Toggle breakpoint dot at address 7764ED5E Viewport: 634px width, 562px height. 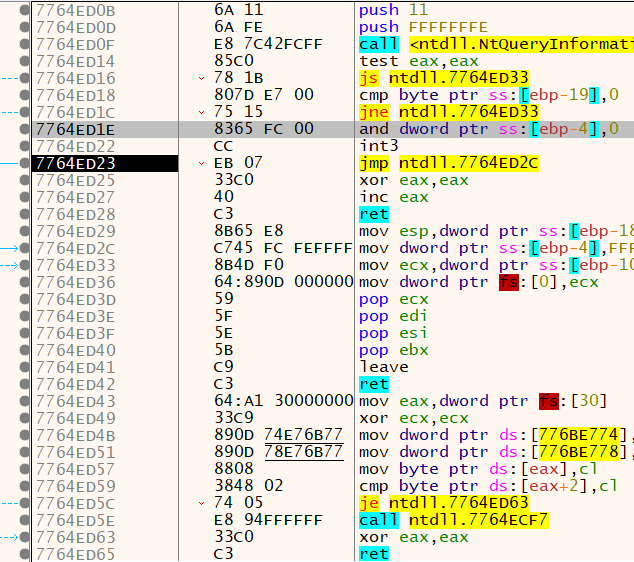[25, 520]
